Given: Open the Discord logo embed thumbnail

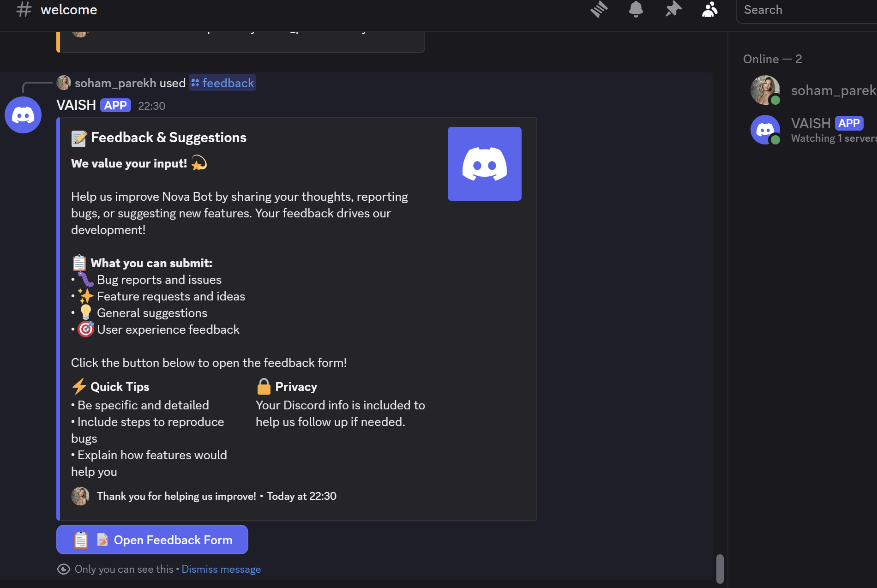Looking at the screenshot, I should 485,164.
